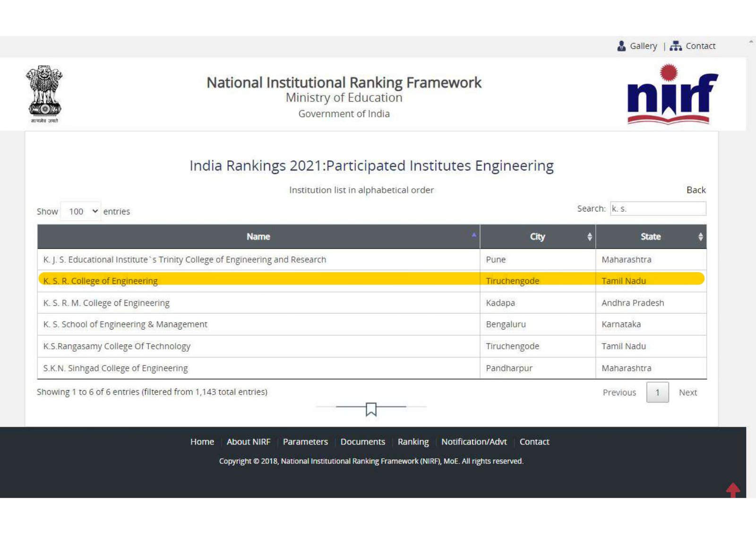Go to the Next page
Screen dimensions: 756x534
[x=687, y=393]
